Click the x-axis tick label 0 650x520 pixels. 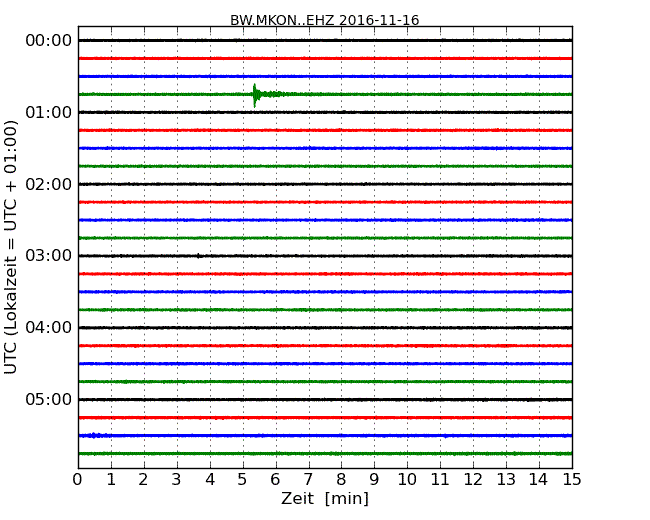(78, 480)
